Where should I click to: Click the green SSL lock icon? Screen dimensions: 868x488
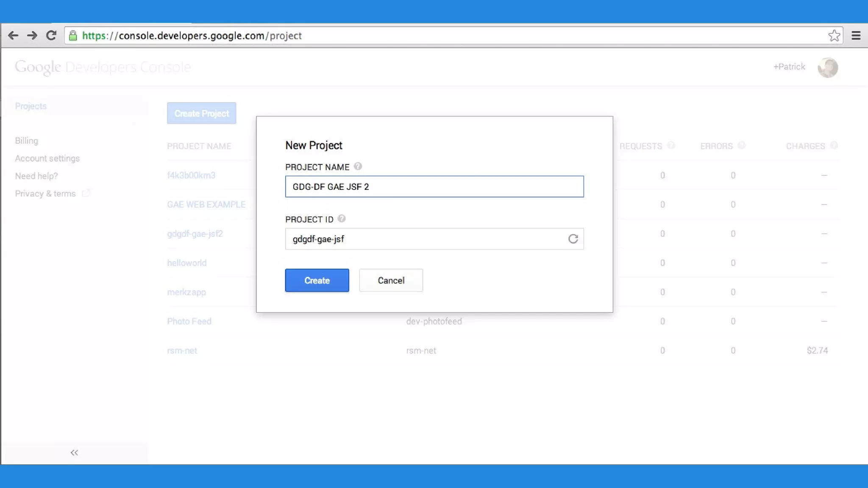pos(73,36)
